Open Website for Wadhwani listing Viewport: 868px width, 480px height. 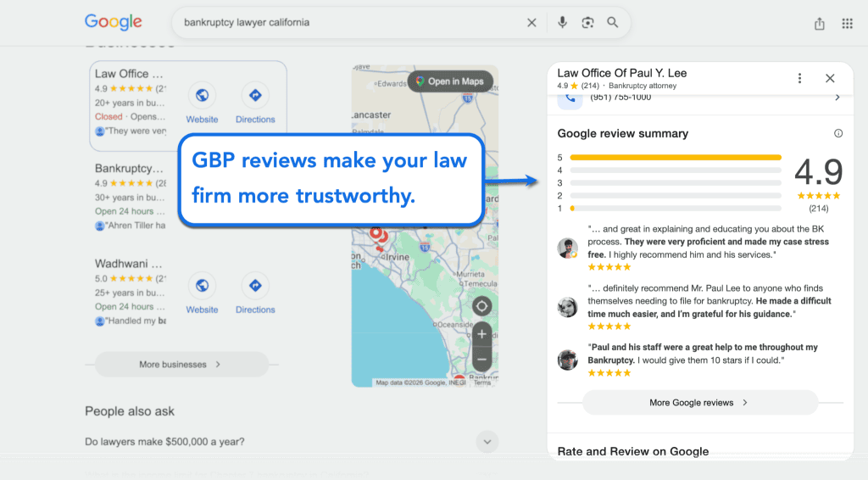click(202, 293)
